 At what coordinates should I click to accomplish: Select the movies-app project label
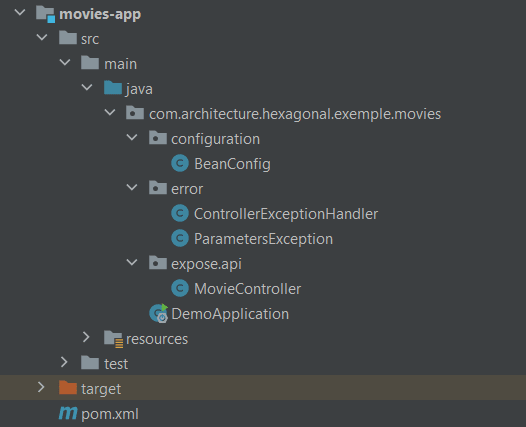point(100,15)
